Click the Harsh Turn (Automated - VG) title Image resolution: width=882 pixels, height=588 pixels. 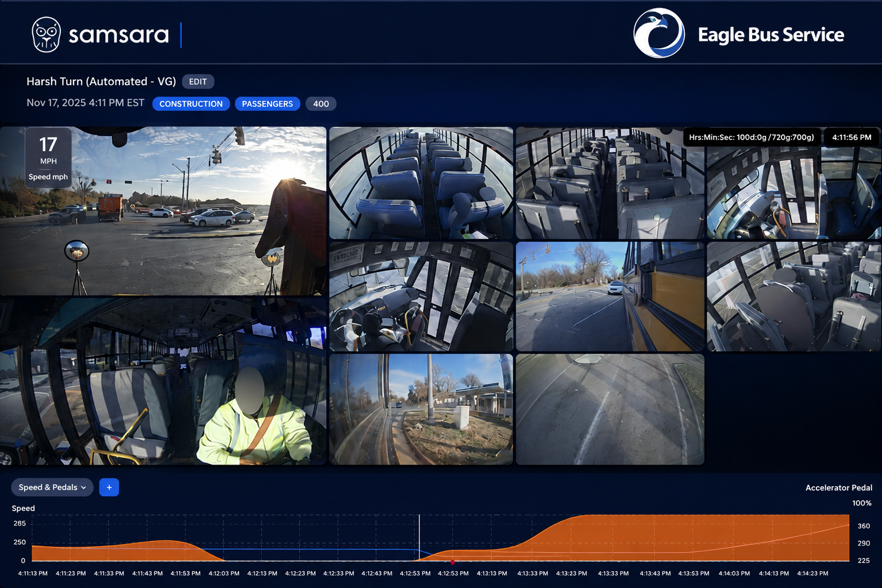click(101, 82)
